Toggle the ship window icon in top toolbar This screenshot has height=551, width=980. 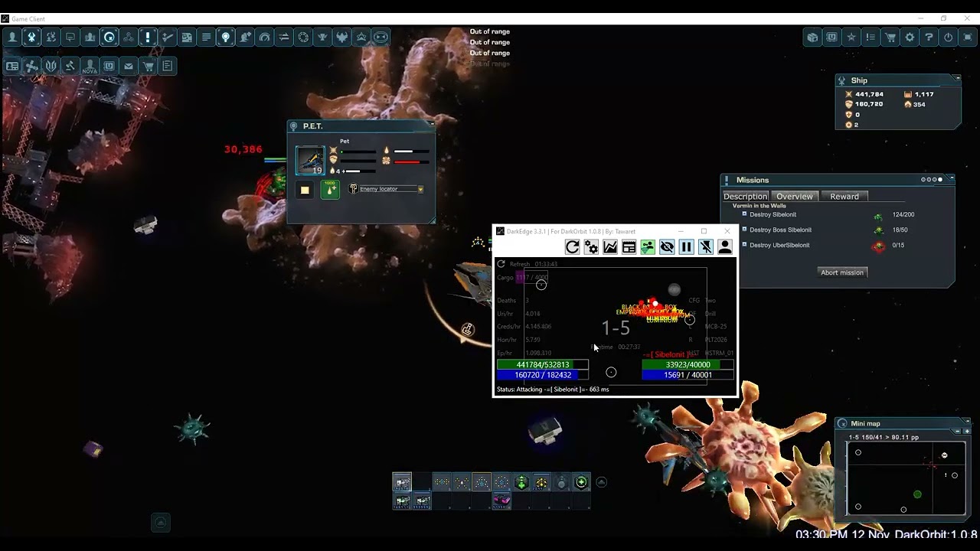click(31, 37)
